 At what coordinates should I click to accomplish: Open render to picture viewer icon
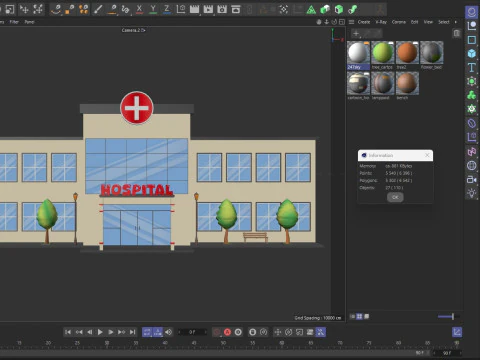point(208,9)
